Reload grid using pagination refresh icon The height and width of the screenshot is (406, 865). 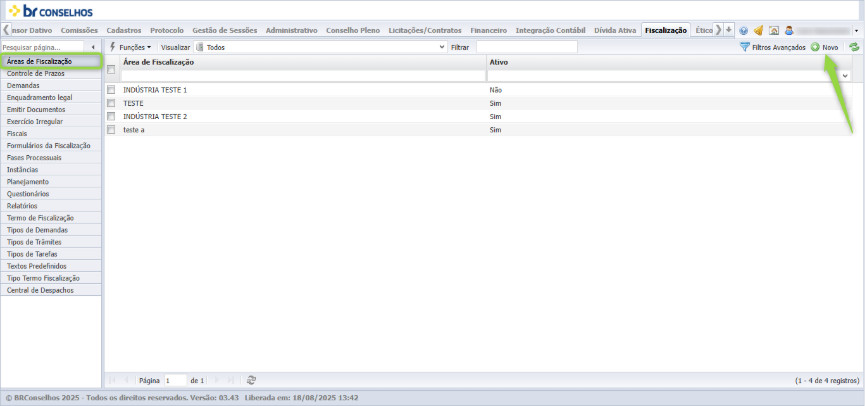(252, 380)
